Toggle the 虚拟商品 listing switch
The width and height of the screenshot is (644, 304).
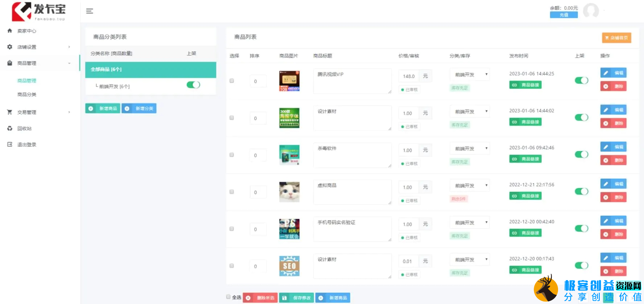click(582, 191)
